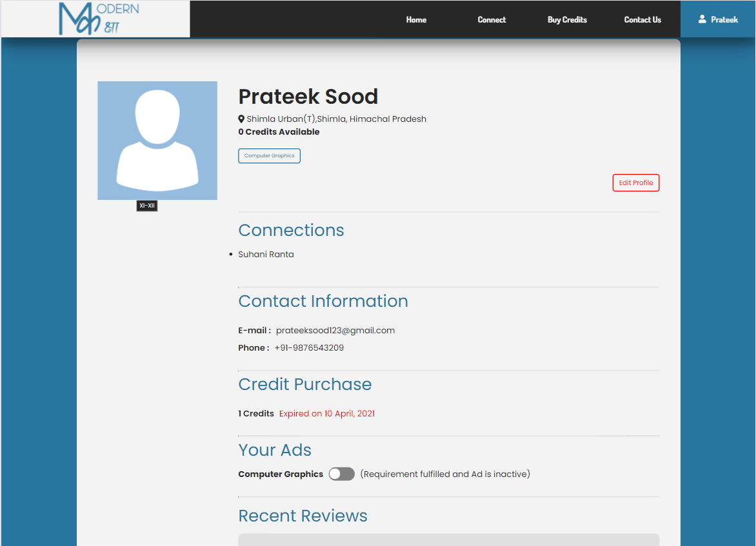Click the expired credit notice in red

pos(327,413)
